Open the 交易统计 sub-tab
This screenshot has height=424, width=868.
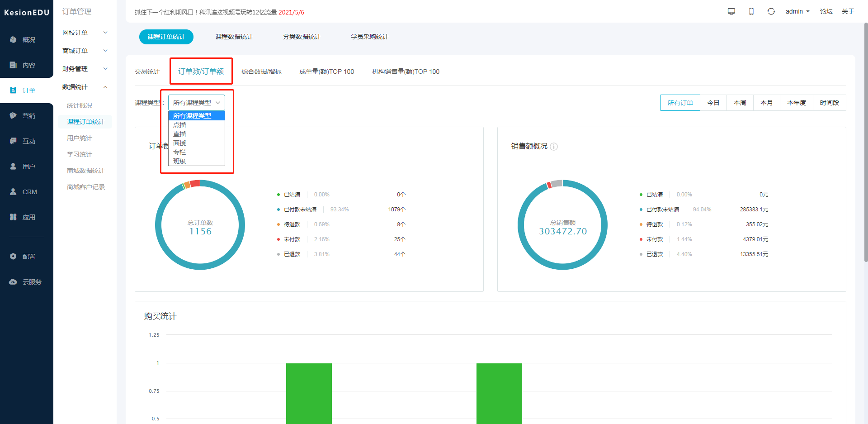tap(147, 71)
